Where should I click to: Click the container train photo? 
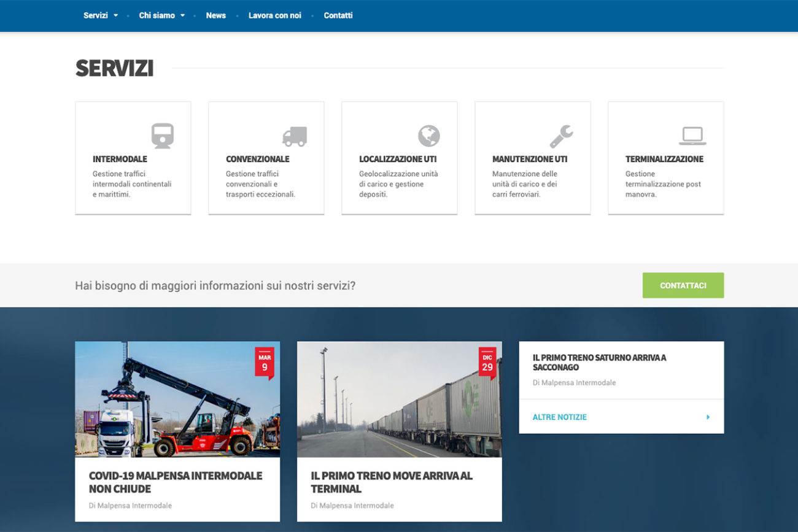[399, 399]
